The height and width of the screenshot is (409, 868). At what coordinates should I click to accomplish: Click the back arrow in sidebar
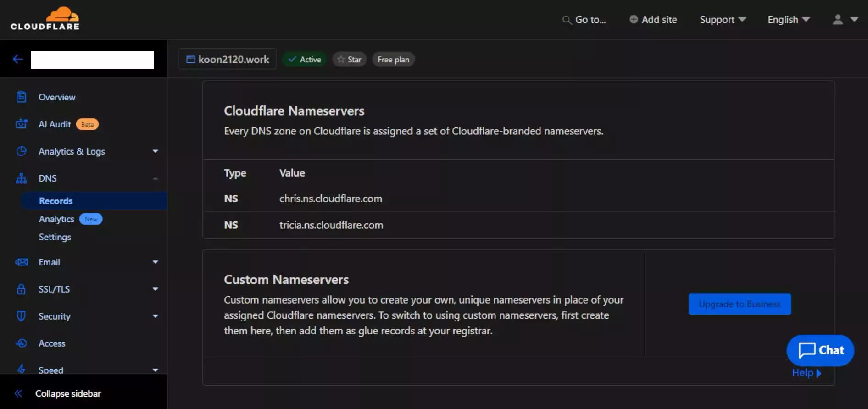pos(18,59)
